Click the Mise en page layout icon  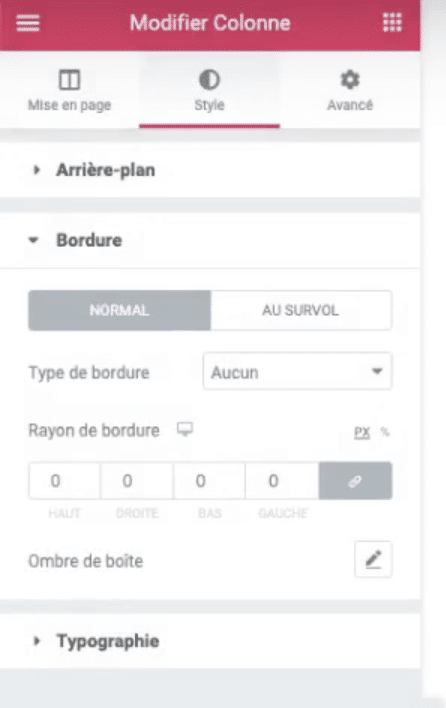point(70,80)
